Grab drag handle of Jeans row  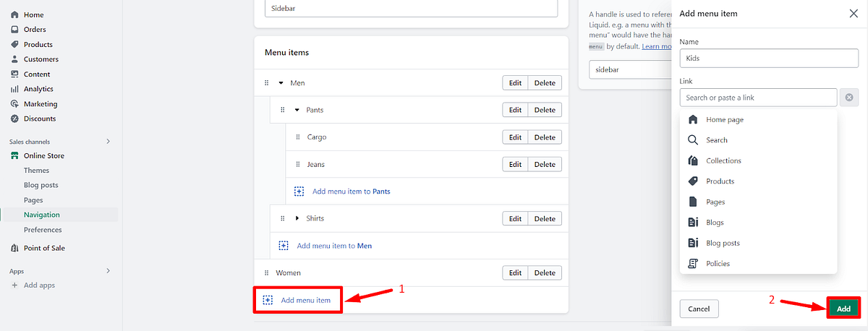[297, 164]
